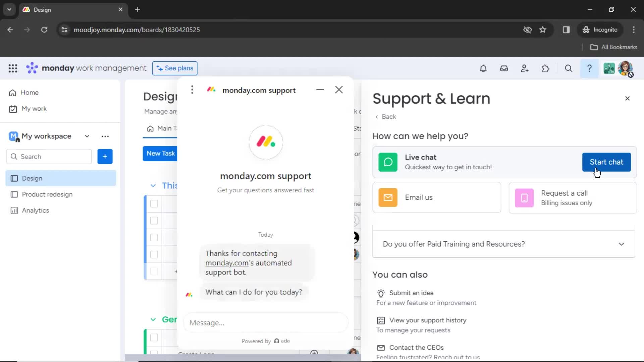Screen dimensions: 644x362
Task: Collapse the green 'Ger' group chevron
Action: (153, 319)
